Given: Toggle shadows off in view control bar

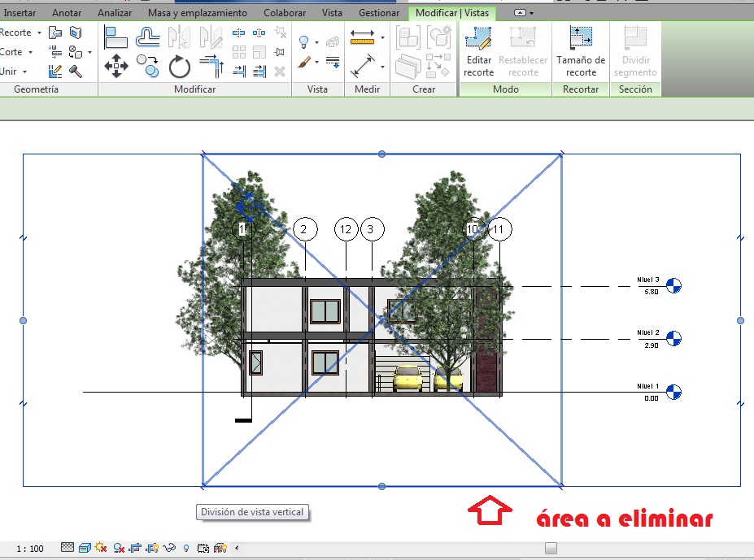Looking at the screenshot, I should (119, 548).
